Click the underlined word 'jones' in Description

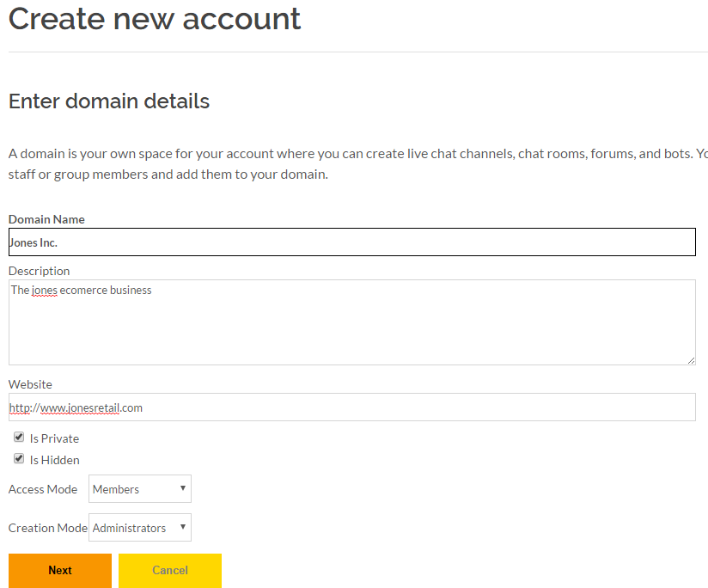44,291
